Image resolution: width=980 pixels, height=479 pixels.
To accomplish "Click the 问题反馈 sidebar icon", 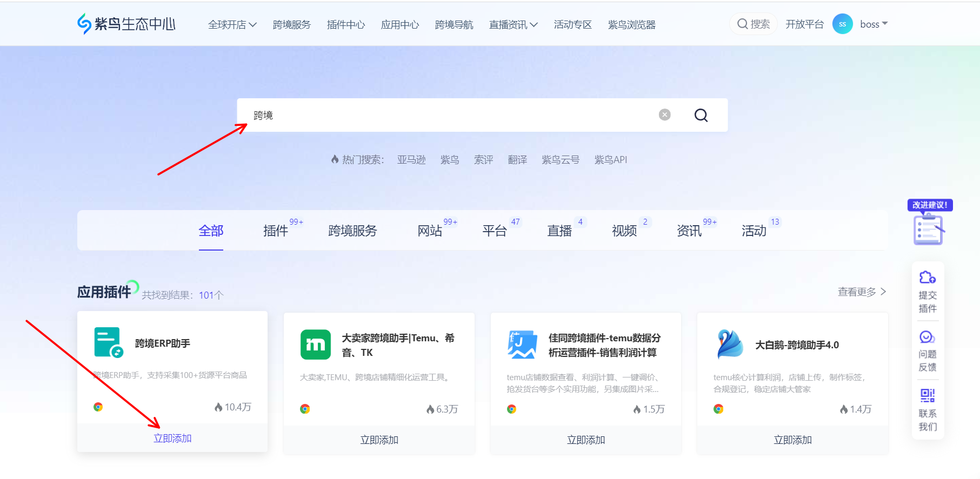I will tap(928, 337).
